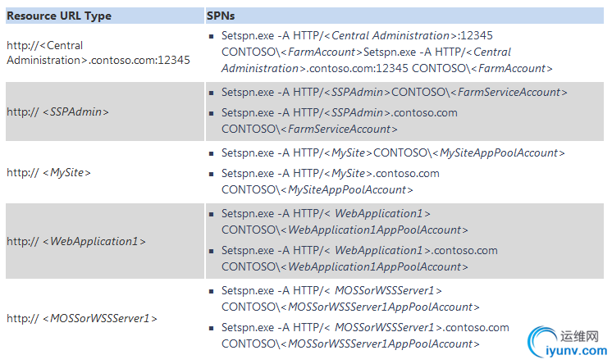Click the Setspn line for '< MOSSorWSSServer1>.contoso.com'

tap(365, 335)
